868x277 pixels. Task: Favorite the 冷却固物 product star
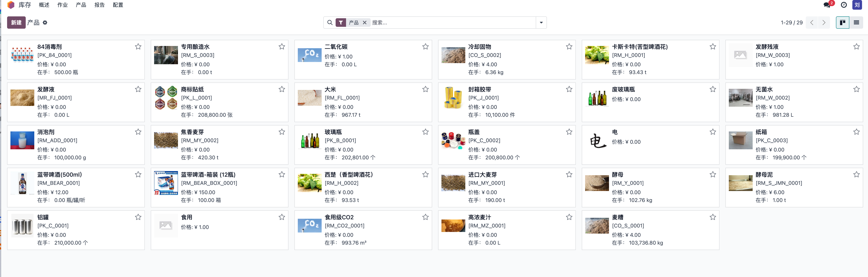tap(569, 47)
